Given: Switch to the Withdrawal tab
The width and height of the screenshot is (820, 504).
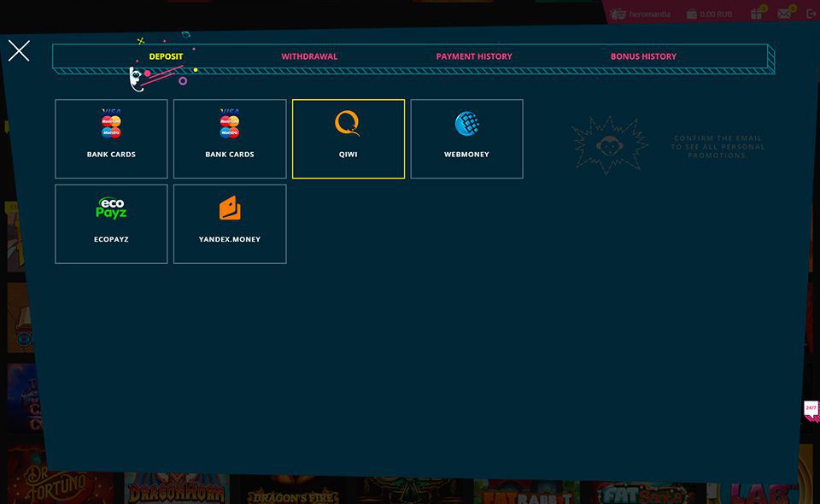Looking at the screenshot, I should point(309,56).
